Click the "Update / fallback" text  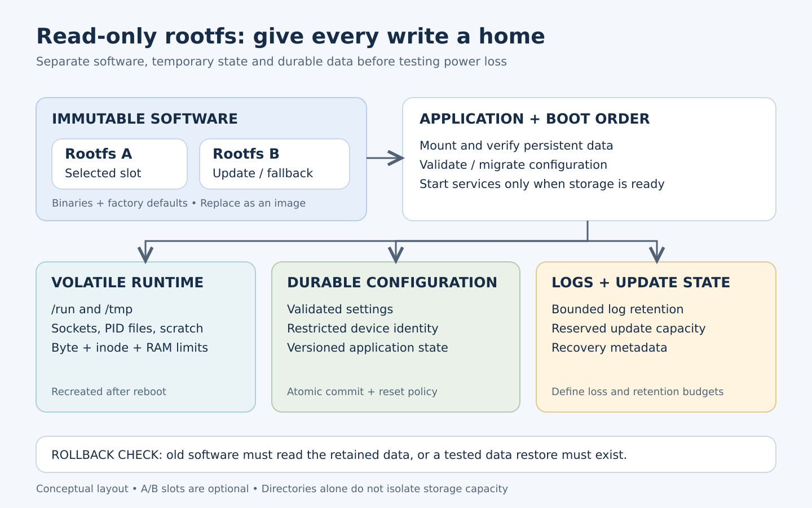click(263, 173)
